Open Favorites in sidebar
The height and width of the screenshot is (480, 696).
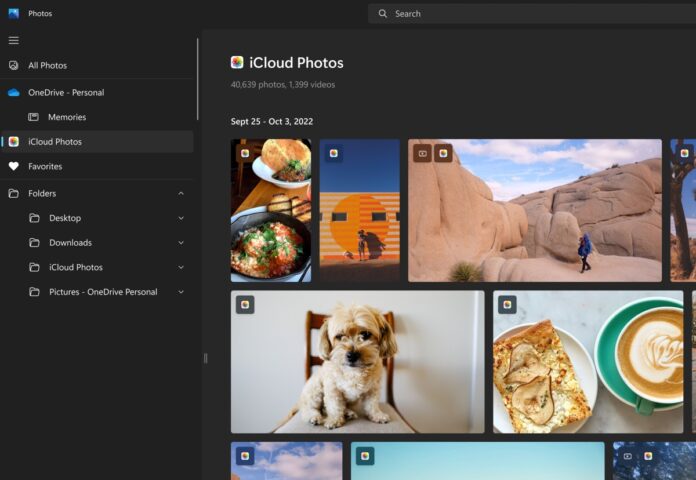pyautogui.click(x=97, y=166)
